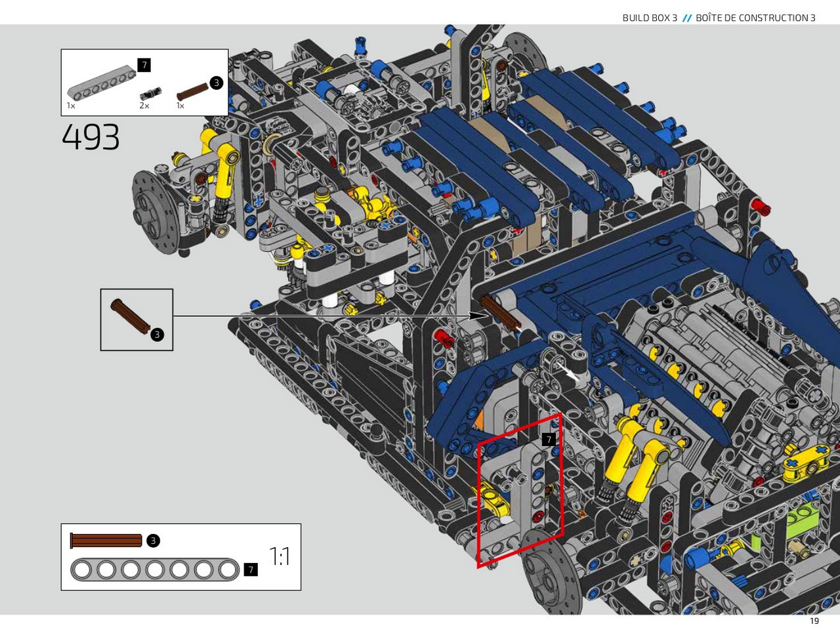Click the '1x' label under the brown axle
This screenshot has height=639, width=840.
[x=180, y=106]
